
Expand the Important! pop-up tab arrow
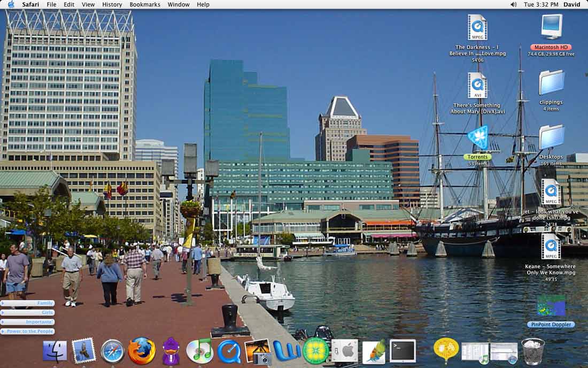tap(3, 322)
